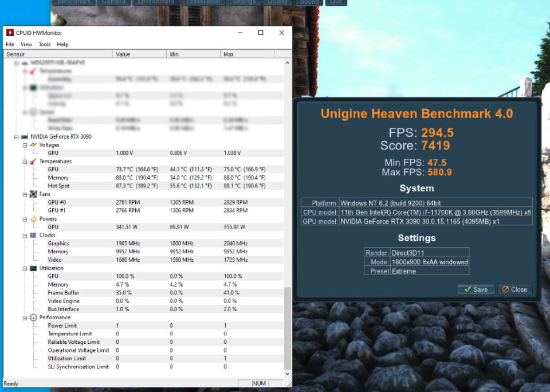The height and width of the screenshot is (392, 550).
Task: Click the Quality button in Heaven's top bar
Action: click(x=277, y=2)
